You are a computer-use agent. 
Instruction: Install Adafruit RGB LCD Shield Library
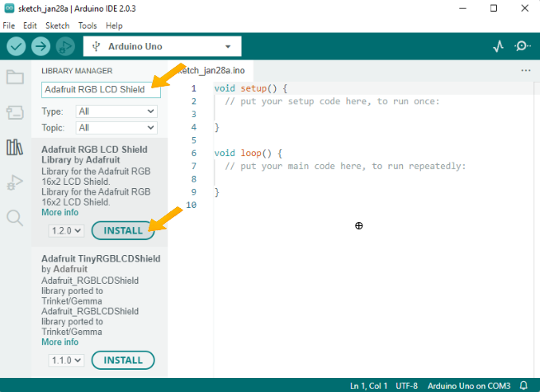pos(123,230)
